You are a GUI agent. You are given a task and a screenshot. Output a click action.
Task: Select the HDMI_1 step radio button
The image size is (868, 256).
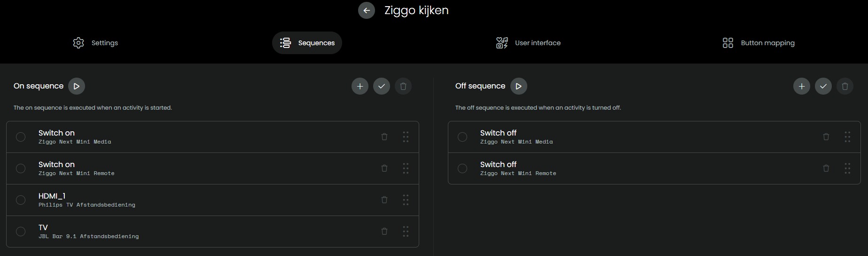tap(21, 200)
